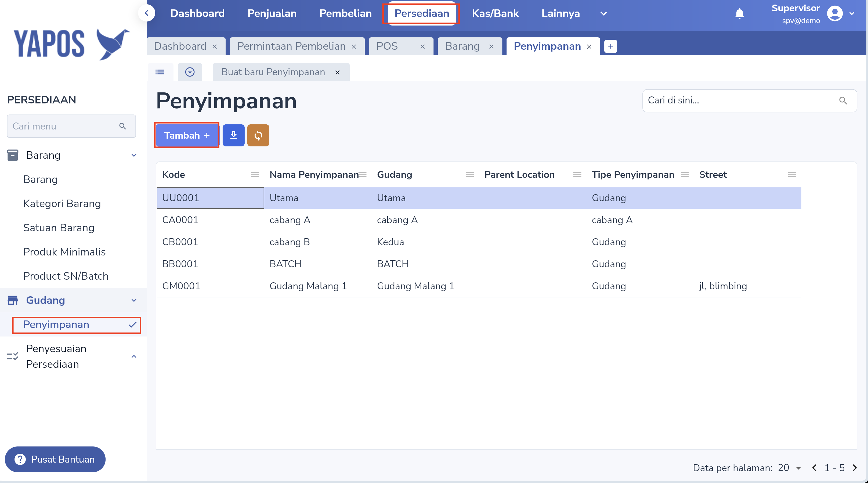Close the POS tab
This screenshot has height=483, width=868.
(422, 46)
